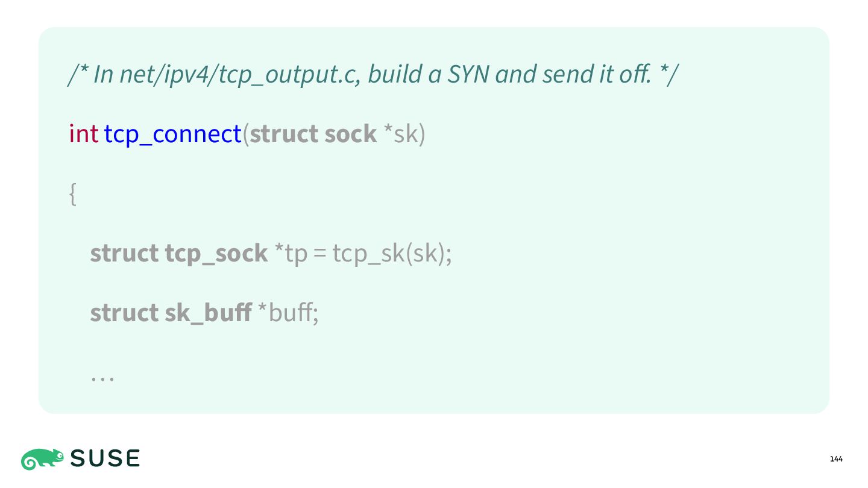Click the words send it off
This screenshot has width=868, height=488.
tap(597, 74)
